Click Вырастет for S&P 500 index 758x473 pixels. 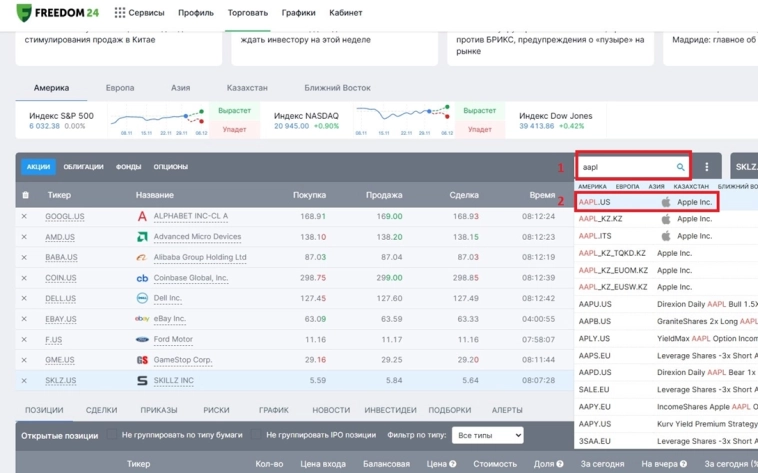(x=234, y=111)
